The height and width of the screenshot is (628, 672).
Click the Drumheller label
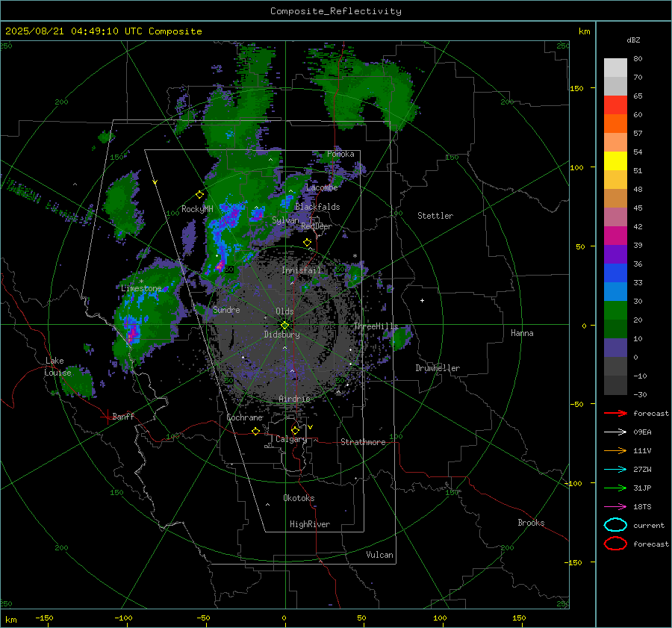click(x=438, y=368)
